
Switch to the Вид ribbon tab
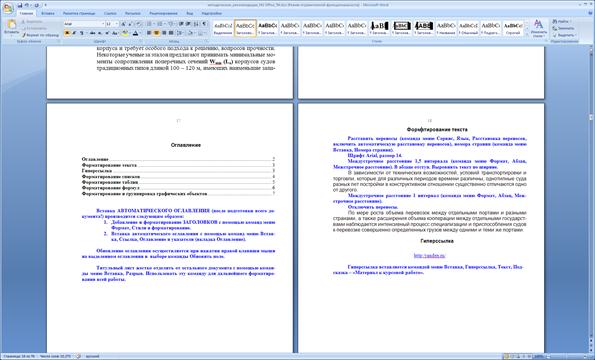[190, 13]
